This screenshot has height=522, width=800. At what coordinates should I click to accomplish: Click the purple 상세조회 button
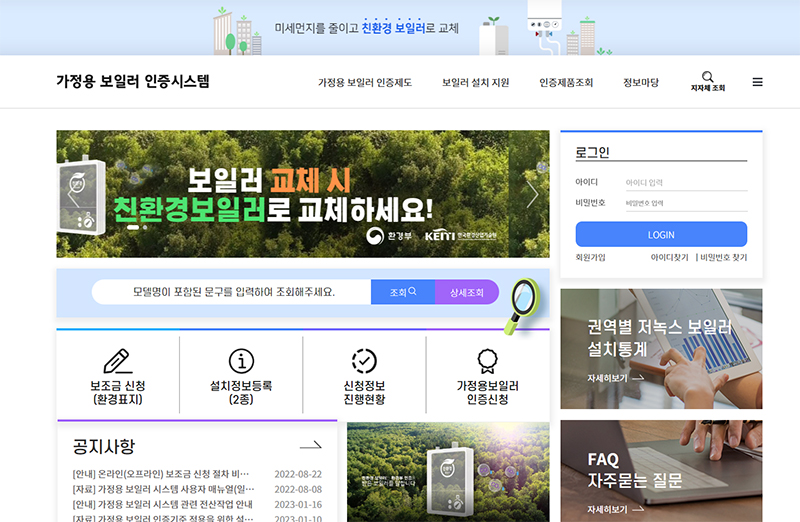(466, 292)
